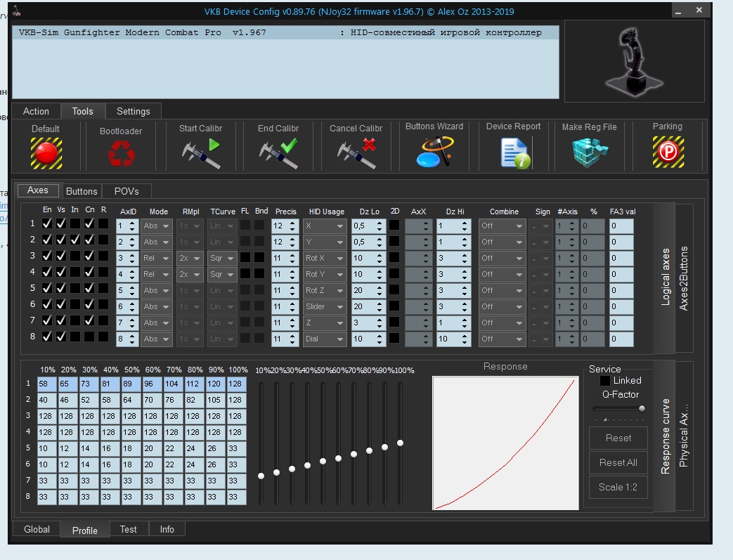Open RMpl dropdown for axis 4
Viewport: 733px width, 560px height.
(190, 275)
